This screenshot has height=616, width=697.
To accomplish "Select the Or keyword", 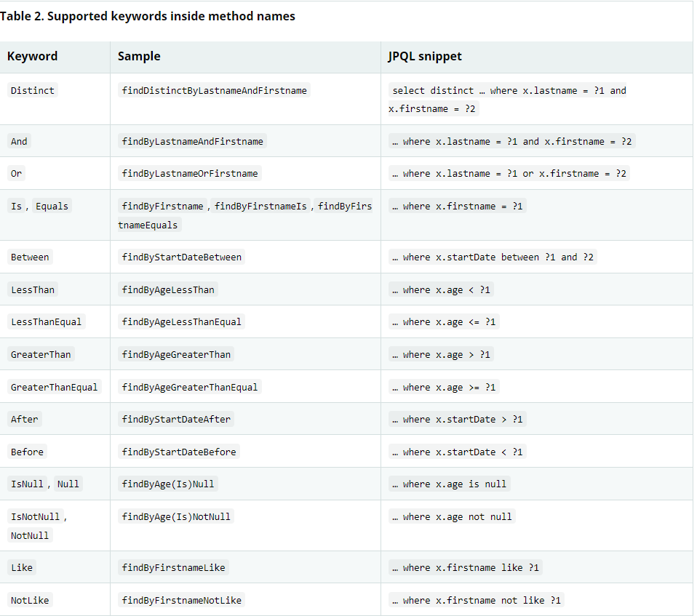I will coord(17,173).
